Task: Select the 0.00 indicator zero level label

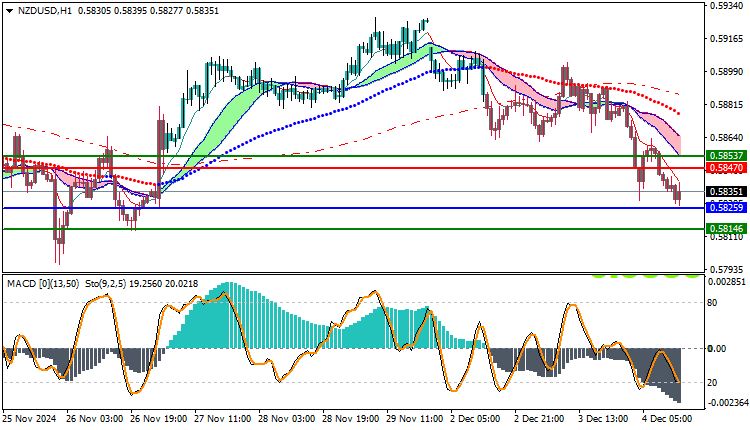Action: [717, 349]
